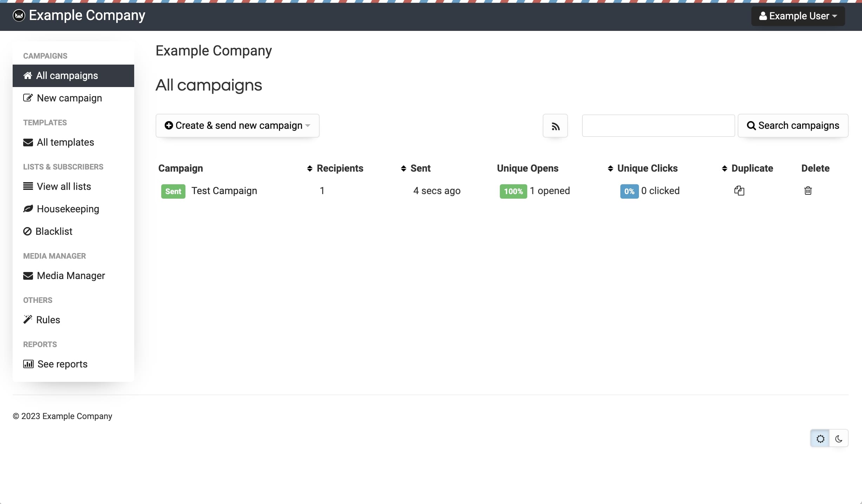Click the Delete column header
This screenshot has height=504, width=862.
click(815, 168)
